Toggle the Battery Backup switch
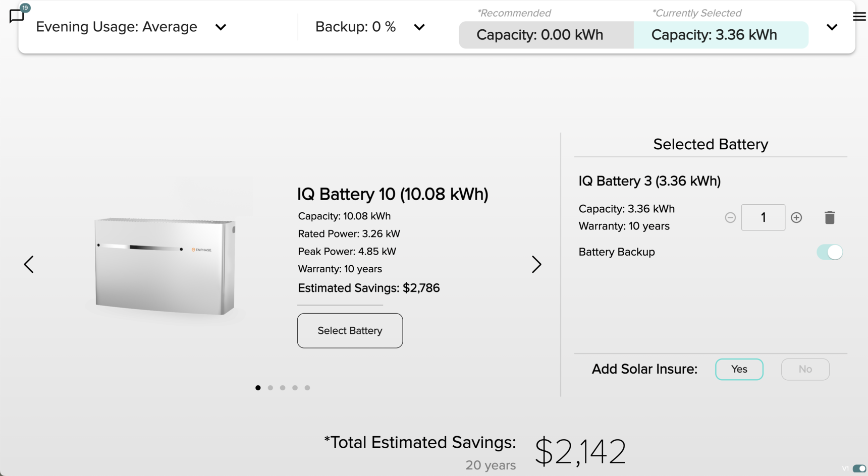 [830, 252]
